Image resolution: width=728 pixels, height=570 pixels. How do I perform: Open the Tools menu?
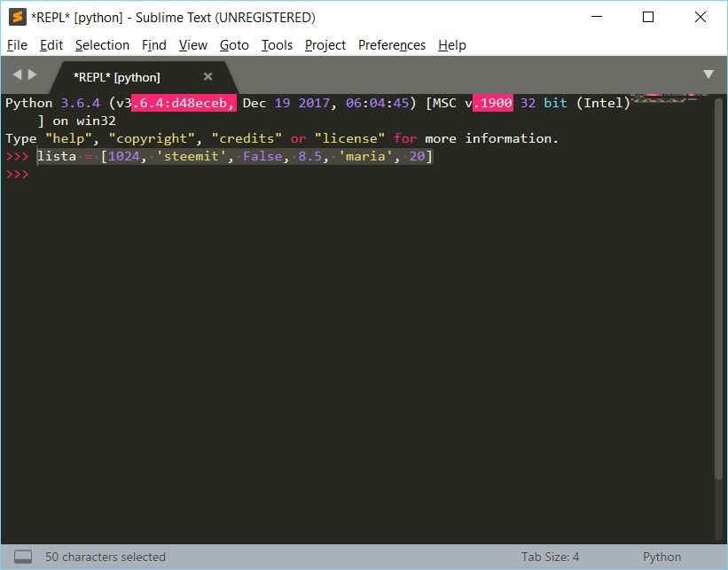click(x=277, y=45)
